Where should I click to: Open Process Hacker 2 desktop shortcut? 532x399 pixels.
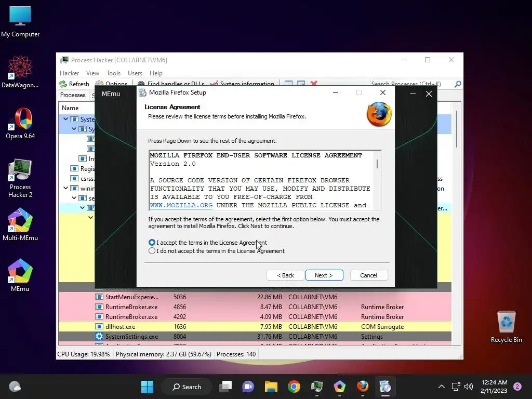pyautogui.click(x=20, y=179)
